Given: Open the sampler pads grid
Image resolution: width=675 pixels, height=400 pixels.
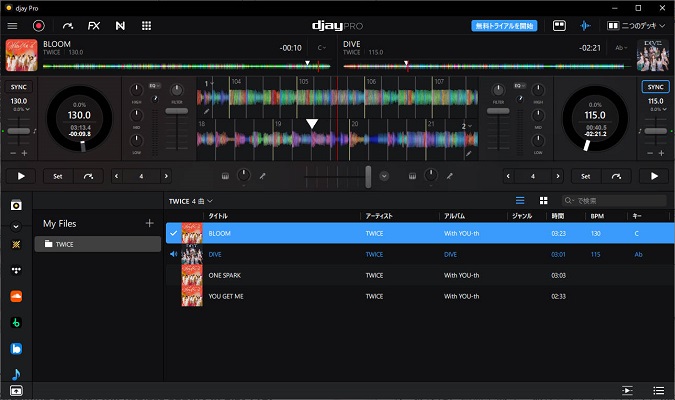Looking at the screenshot, I should click(146, 26).
